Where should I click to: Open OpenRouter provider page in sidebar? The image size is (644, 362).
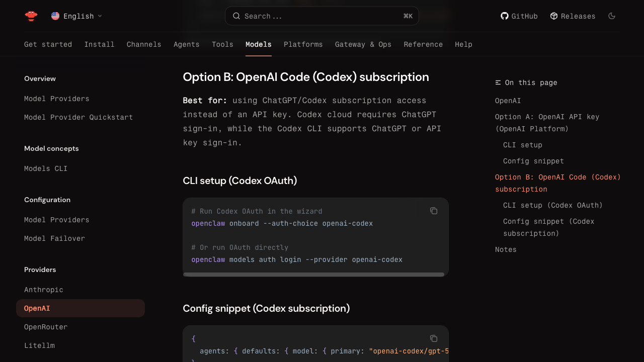click(46, 327)
